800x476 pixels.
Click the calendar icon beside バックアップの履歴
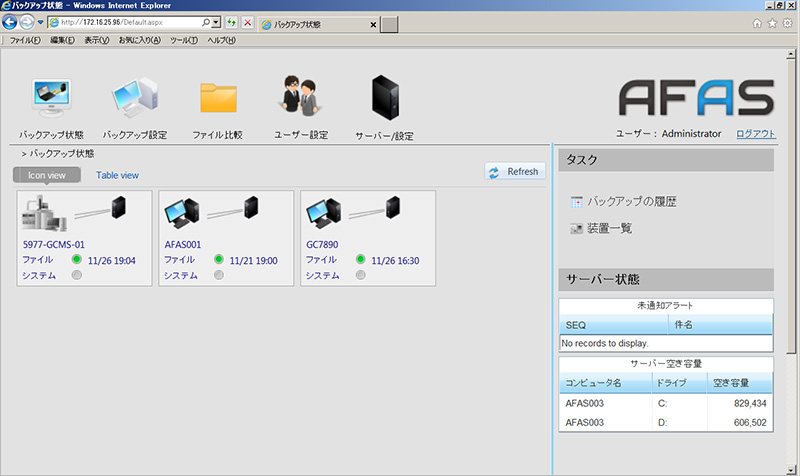(577, 202)
